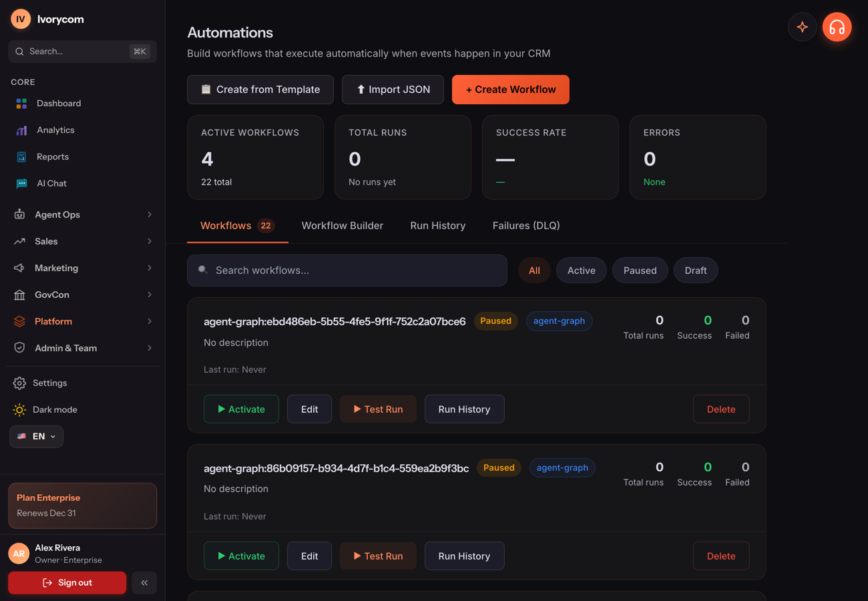868x601 pixels.
Task: Click the GovCon building icon
Action: pyautogui.click(x=19, y=294)
